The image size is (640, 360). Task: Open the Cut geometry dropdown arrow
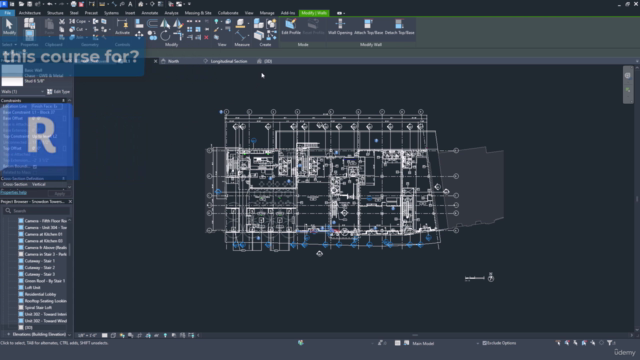tap(86, 29)
